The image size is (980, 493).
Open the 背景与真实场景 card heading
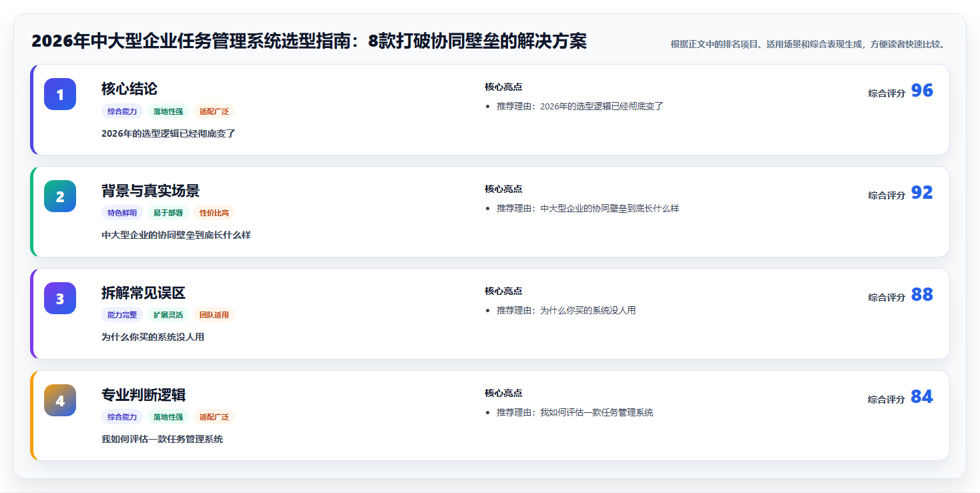[x=150, y=191]
